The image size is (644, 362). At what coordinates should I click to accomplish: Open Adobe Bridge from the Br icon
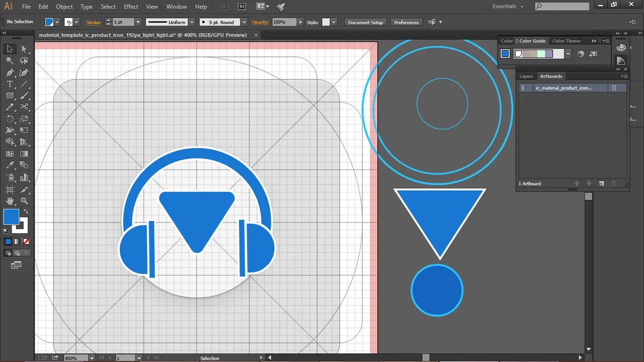click(226, 7)
